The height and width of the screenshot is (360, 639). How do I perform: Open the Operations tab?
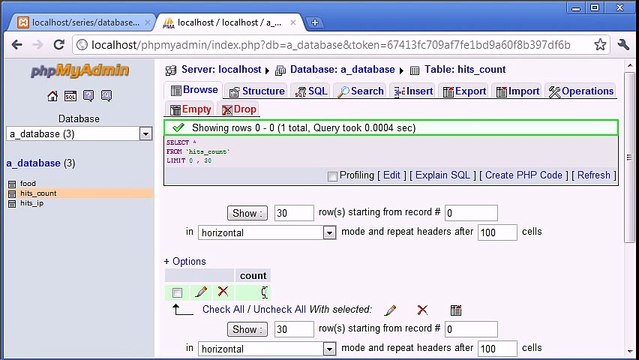(x=581, y=91)
